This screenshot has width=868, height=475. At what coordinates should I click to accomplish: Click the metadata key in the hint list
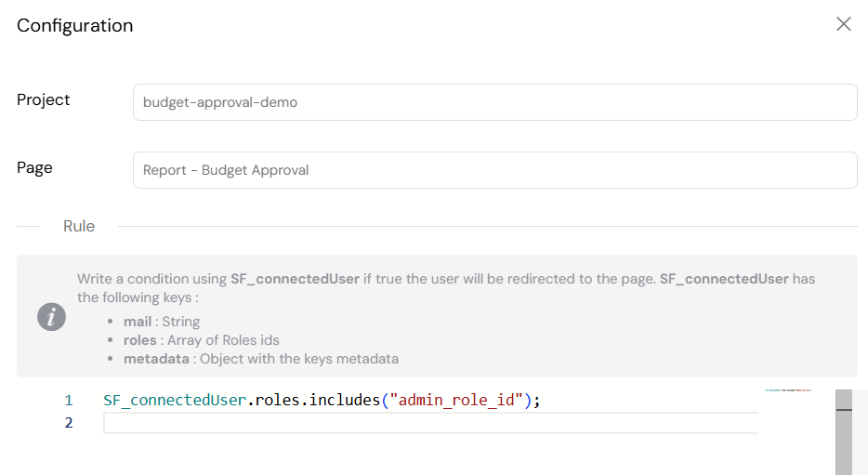click(x=154, y=359)
